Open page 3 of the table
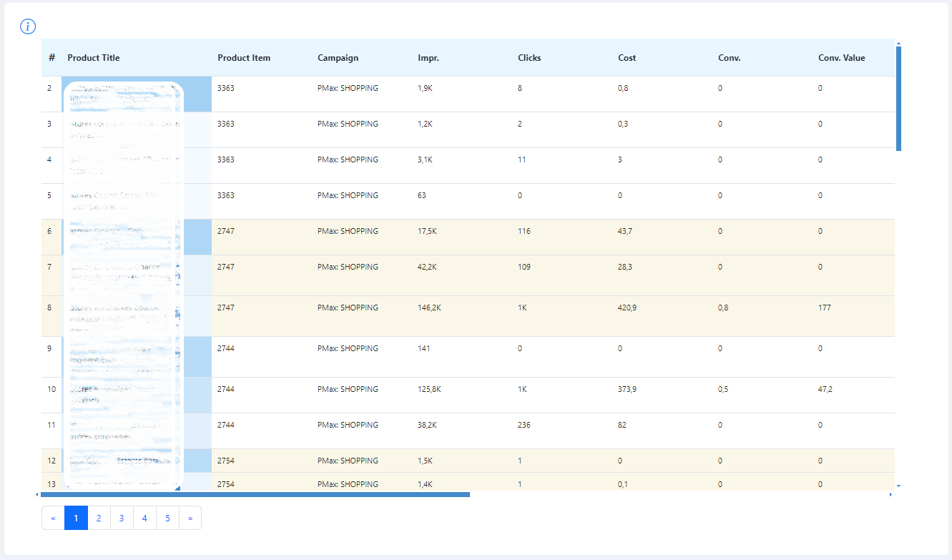Image resolution: width=952 pixels, height=560 pixels. click(x=122, y=518)
